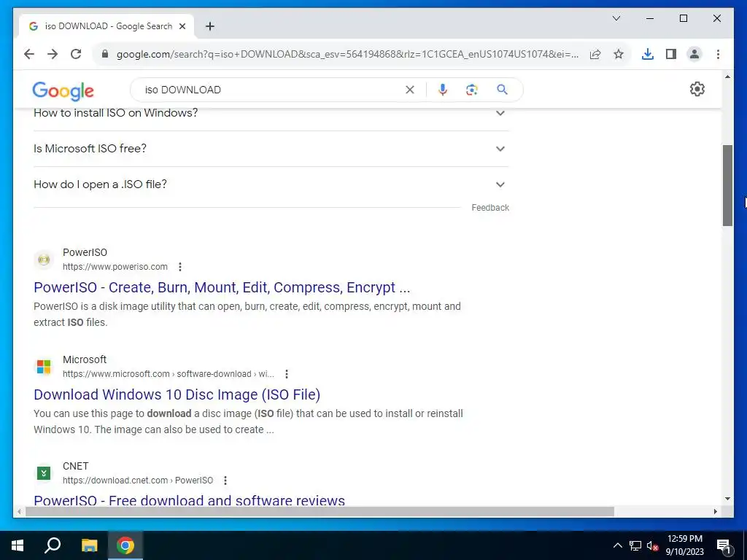Screen dimensions: 747x560
Task: Close the iso DOWNLOAD search tab
Action: [182, 26]
